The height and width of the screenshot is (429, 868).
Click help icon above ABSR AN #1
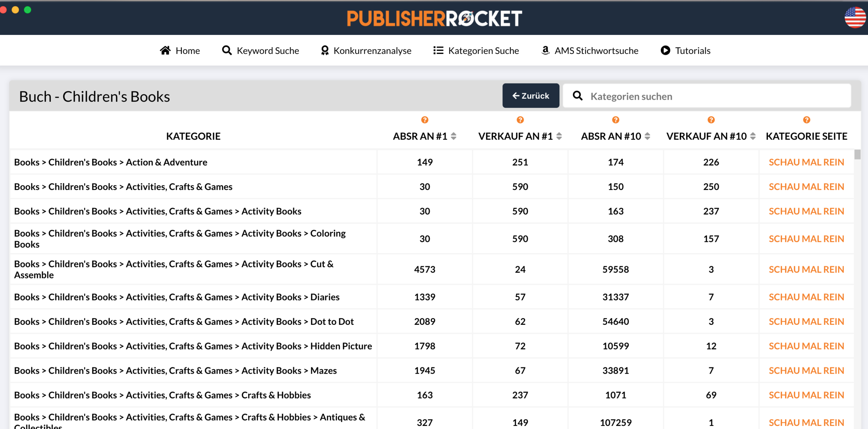pyautogui.click(x=425, y=120)
